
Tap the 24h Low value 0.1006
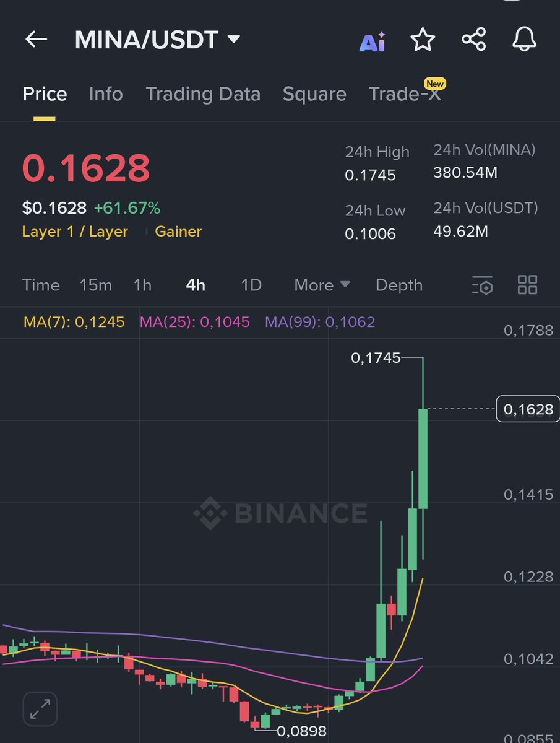[370, 233]
